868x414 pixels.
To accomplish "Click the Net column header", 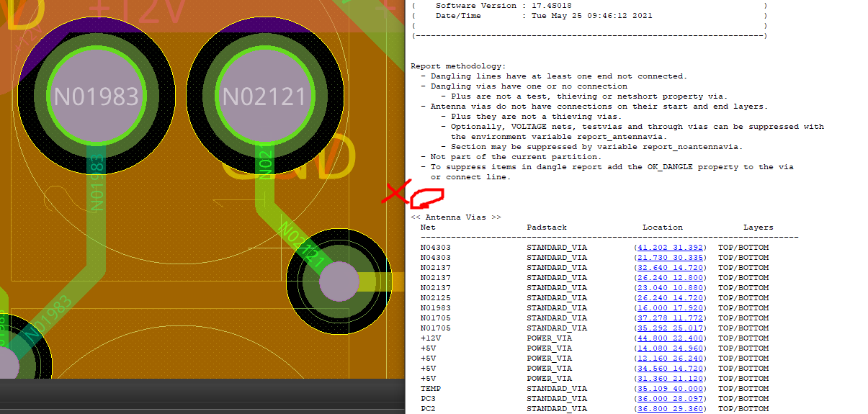I will tap(429, 227).
